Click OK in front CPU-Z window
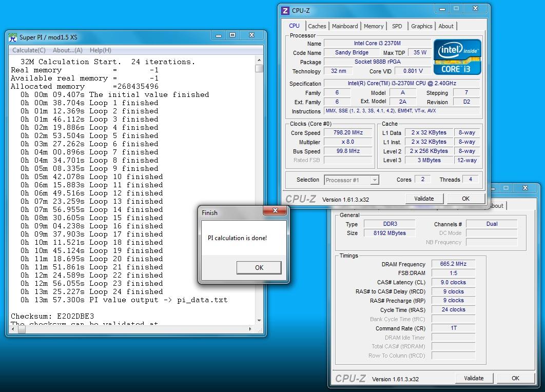 pyautogui.click(x=466, y=199)
